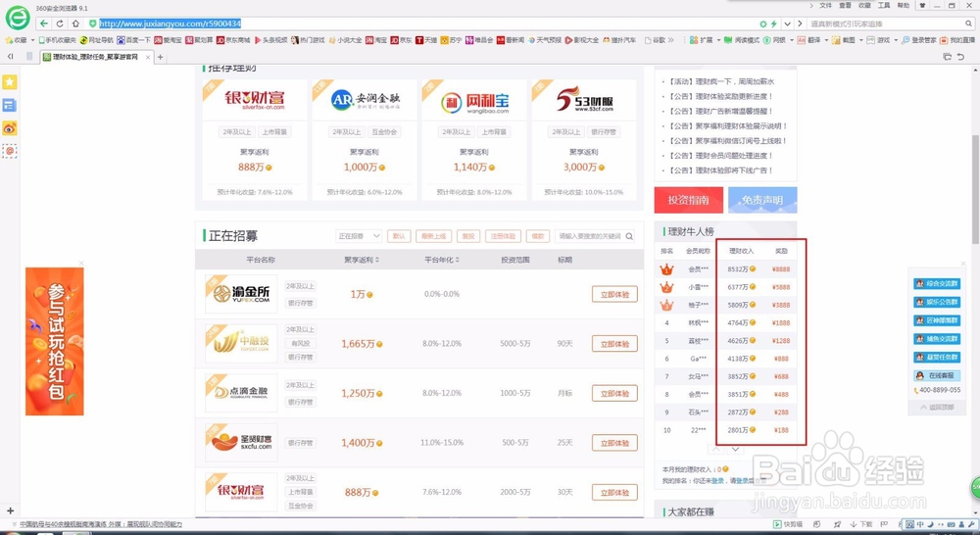
Task: Open the Weibo sidebar icon
Action: [x=10, y=128]
